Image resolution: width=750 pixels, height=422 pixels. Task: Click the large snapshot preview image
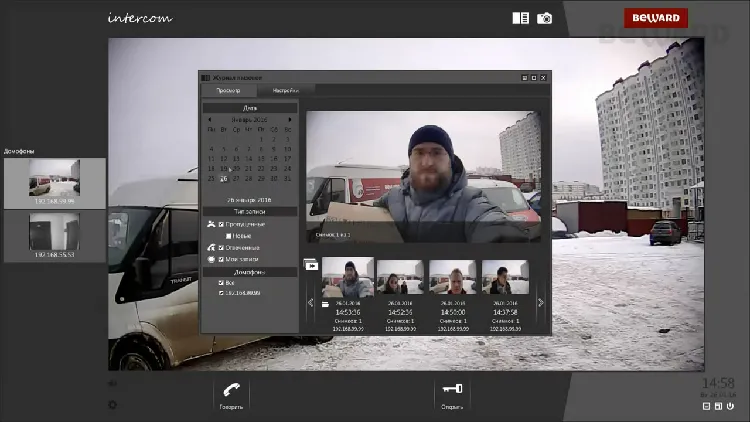(x=423, y=177)
